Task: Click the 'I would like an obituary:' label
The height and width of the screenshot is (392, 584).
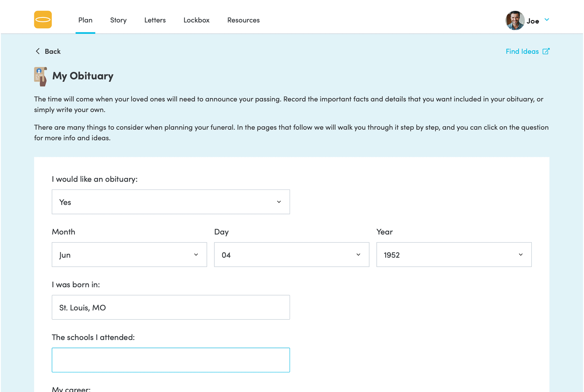Action: click(95, 179)
